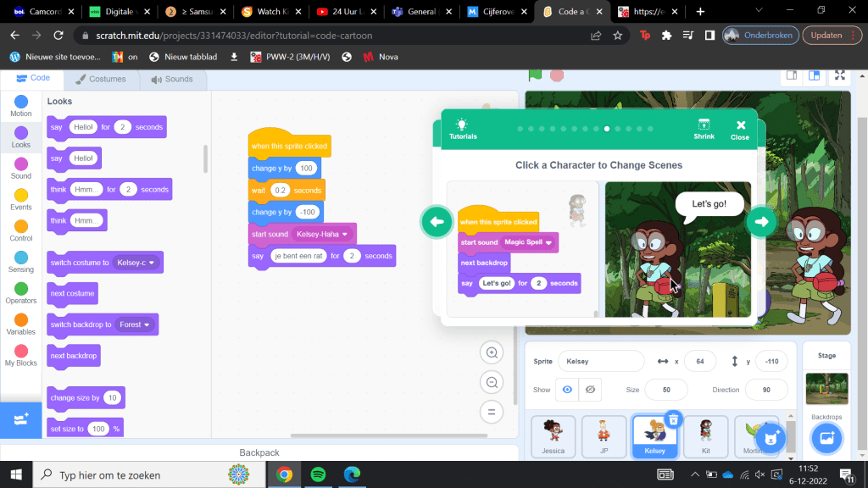Select the purple Looks category
The image size is (868, 488).
click(21, 136)
